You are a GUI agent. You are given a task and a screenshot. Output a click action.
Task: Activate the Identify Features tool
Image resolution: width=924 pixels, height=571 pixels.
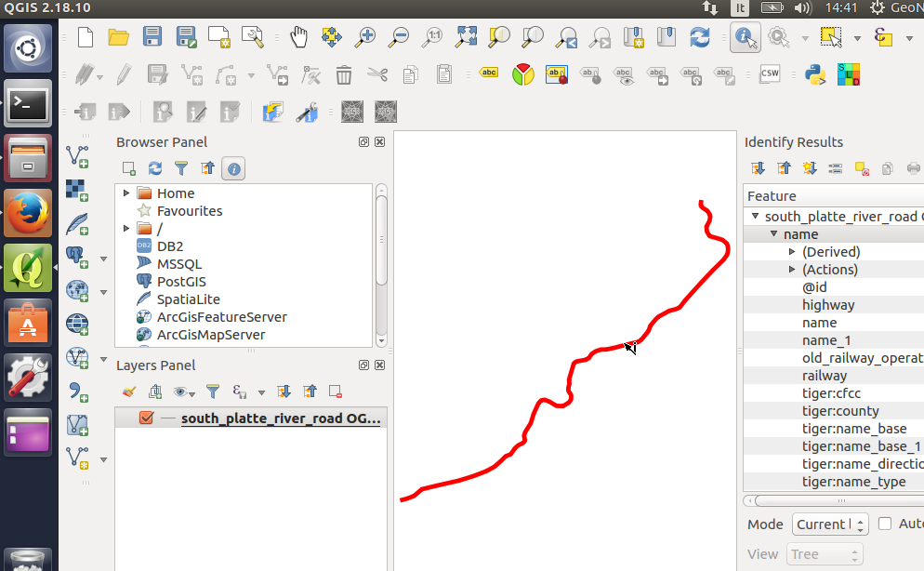coord(745,37)
